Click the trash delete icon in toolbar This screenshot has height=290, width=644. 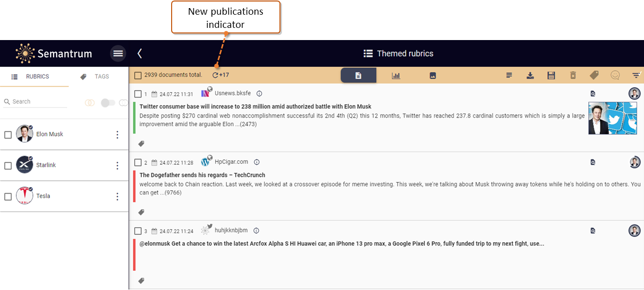pos(573,76)
